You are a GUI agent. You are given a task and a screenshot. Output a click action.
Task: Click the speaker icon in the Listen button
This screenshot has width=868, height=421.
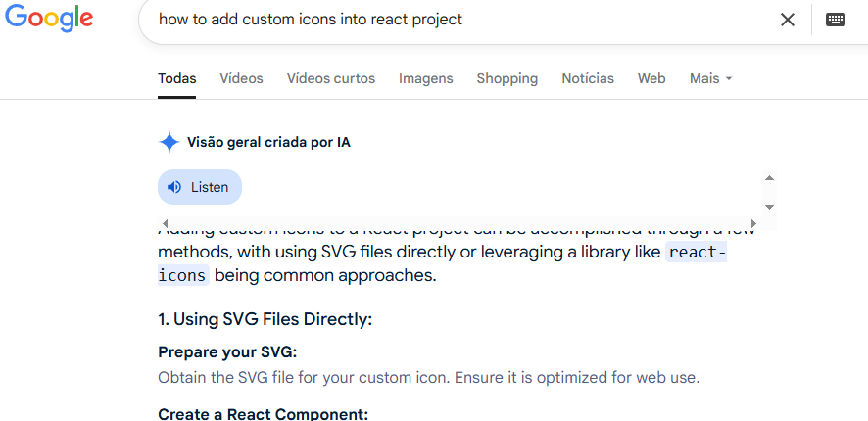(174, 187)
